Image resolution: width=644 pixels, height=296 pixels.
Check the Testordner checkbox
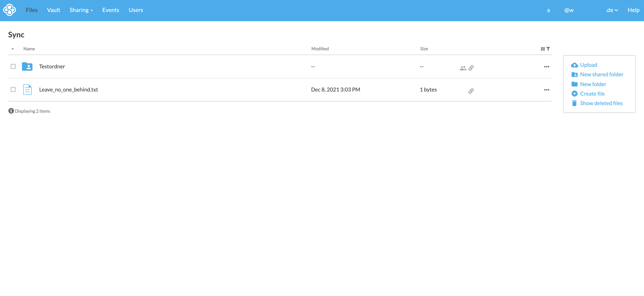coord(13,66)
